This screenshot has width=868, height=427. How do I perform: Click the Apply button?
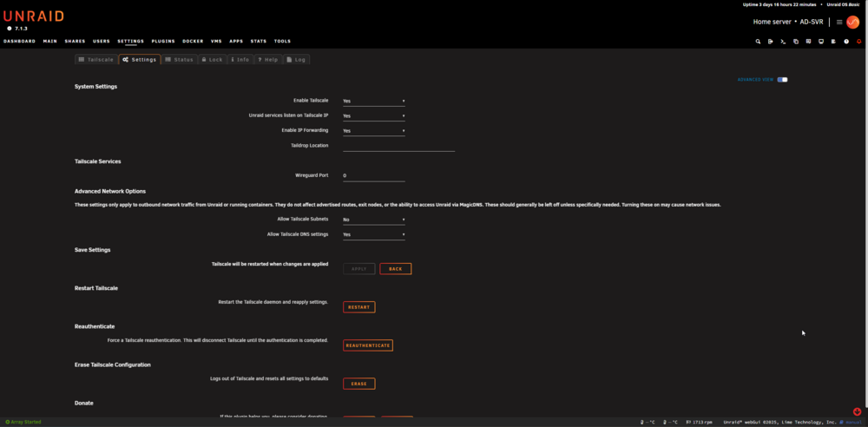(x=359, y=269)
